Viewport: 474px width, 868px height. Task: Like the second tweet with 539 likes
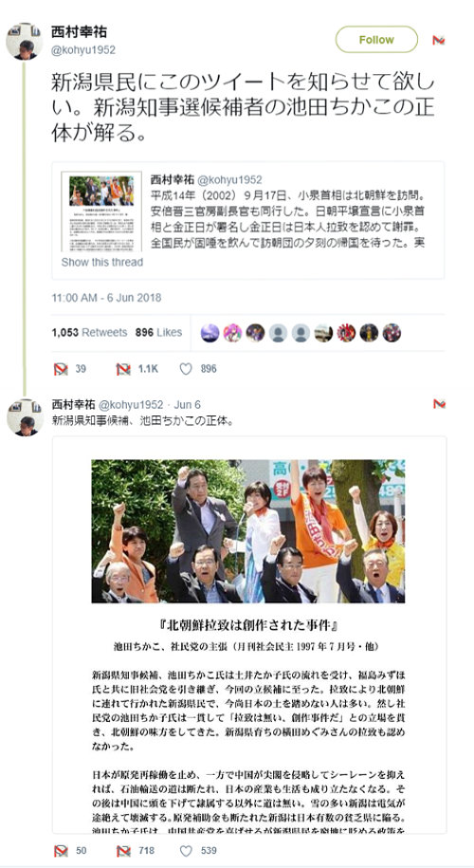pos(187,850)
